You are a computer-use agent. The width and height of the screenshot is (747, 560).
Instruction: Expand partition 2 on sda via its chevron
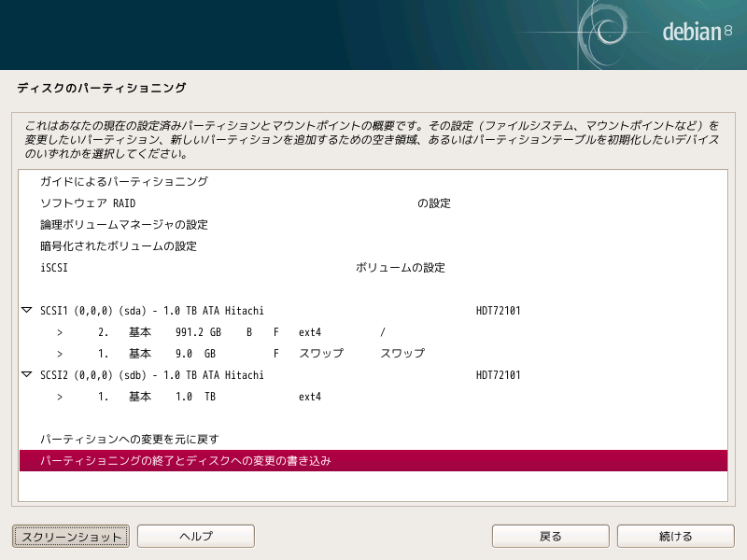coord(60,331)
